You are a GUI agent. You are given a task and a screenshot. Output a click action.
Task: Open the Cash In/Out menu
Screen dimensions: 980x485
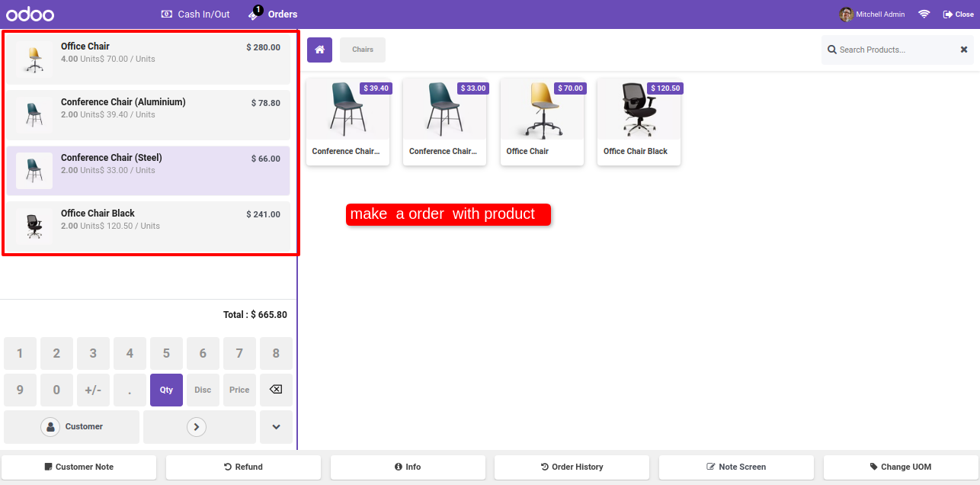[x=195, y=14]
